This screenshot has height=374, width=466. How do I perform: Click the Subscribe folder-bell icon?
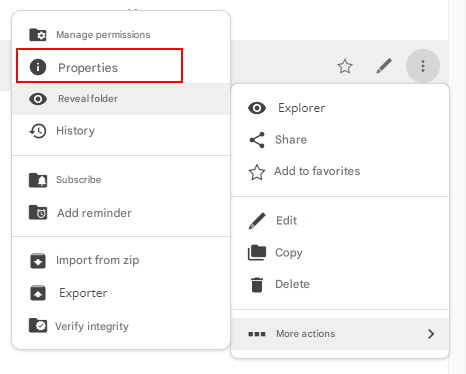click(38, 180)
